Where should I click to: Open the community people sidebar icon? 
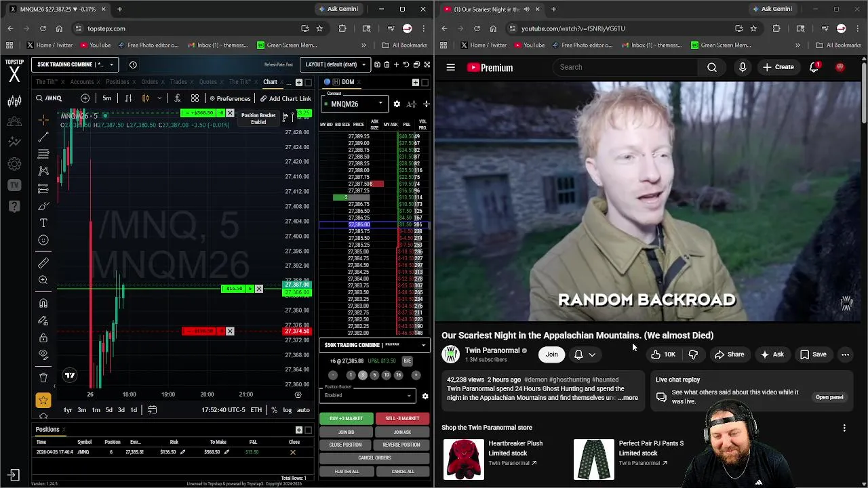pyautogui.click(x=14, y=122)
